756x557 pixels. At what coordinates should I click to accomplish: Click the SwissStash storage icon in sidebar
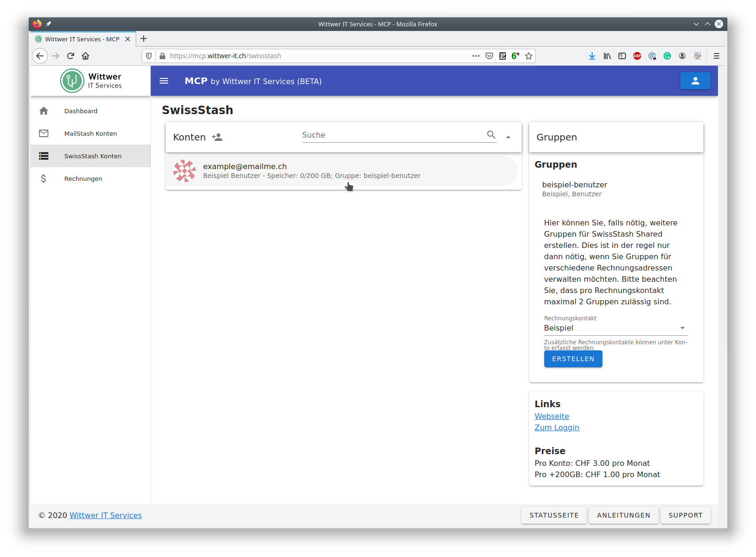(x=44, y=156)
